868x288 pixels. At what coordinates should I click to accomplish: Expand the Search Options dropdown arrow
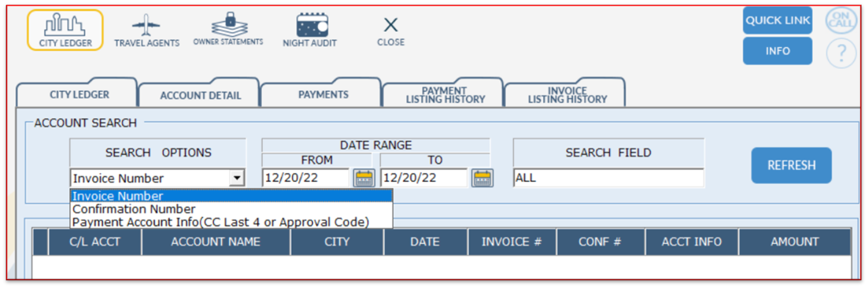coord(237,178)
